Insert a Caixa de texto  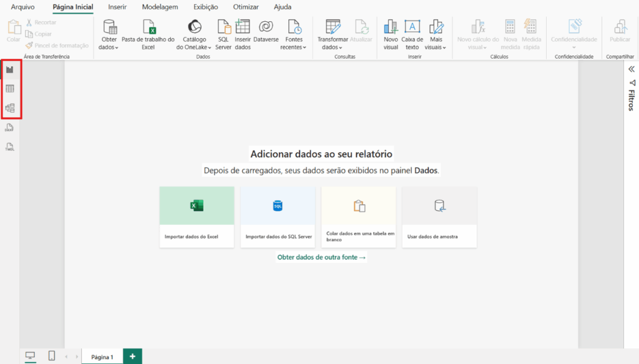click(x=412, y=35)
